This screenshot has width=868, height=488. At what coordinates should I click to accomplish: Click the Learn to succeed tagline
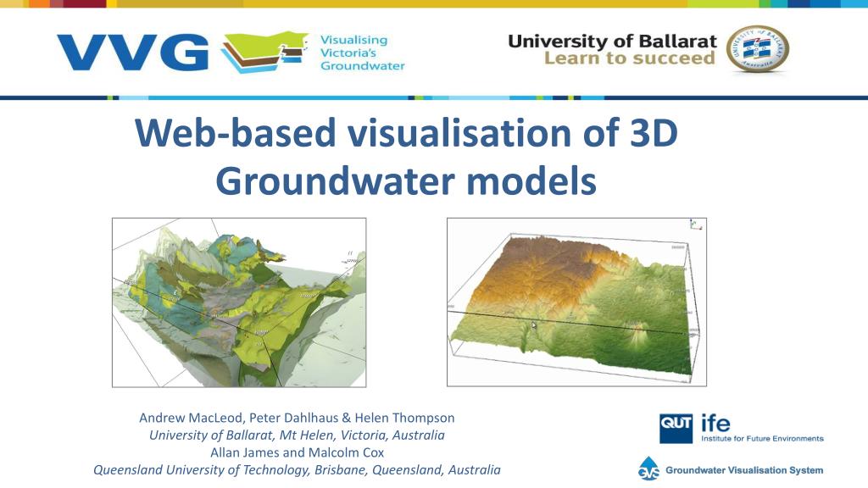click(630, 58)
